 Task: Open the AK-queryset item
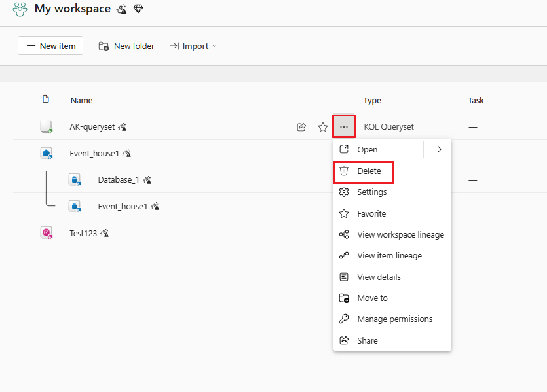coord(92,127)
